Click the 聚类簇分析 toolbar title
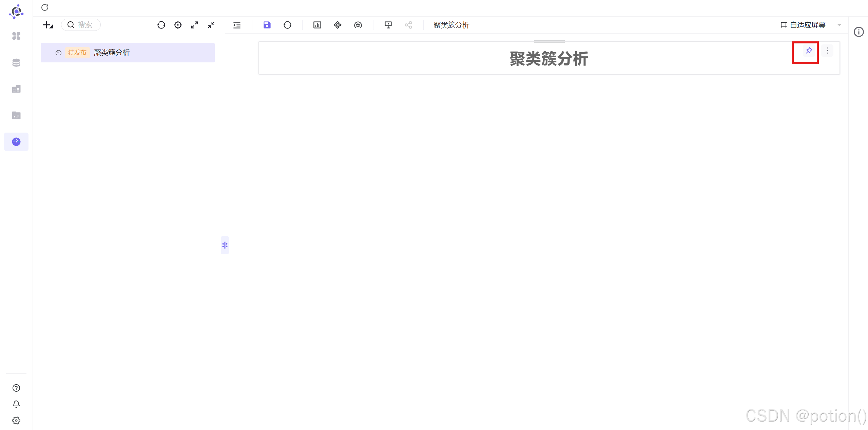 point(451,25)
